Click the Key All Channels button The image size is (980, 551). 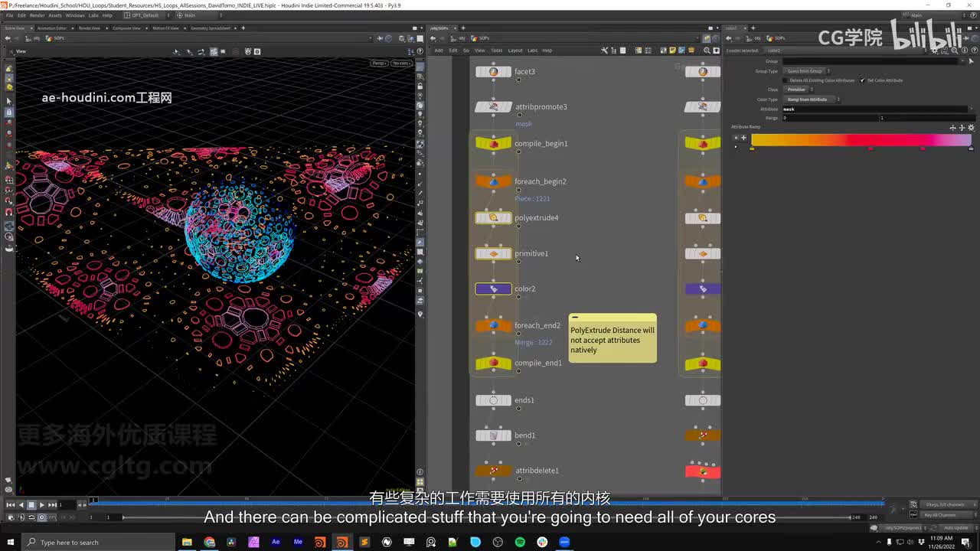[939, 515]
